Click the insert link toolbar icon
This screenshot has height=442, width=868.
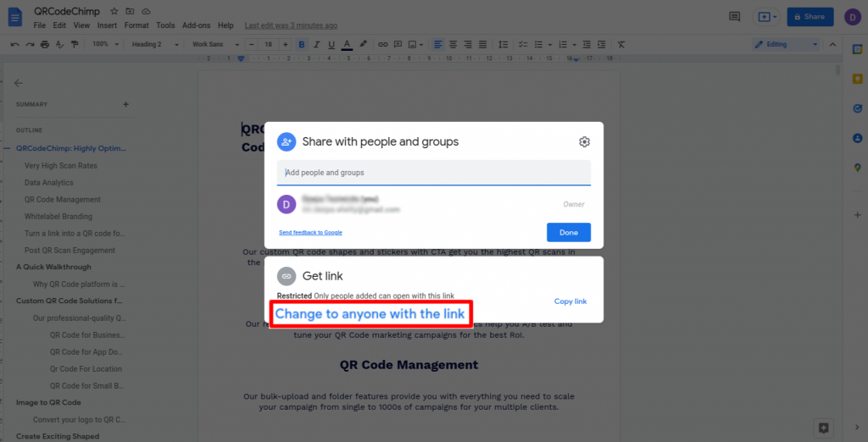tap(383, 44)
